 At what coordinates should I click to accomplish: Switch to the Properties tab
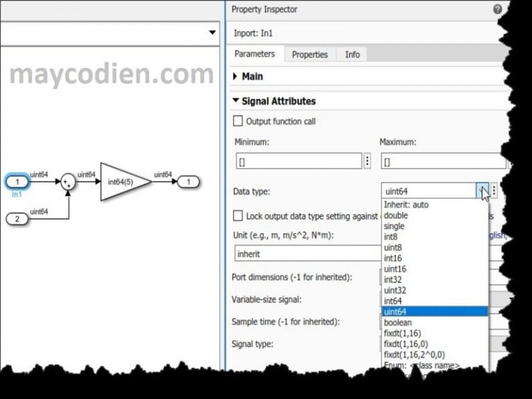(x=308, y=54)
